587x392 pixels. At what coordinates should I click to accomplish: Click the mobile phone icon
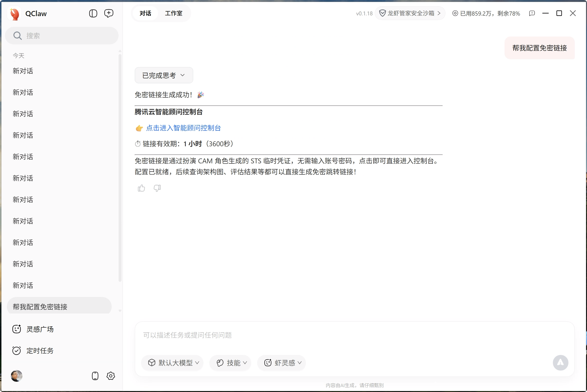coord(95,376)
